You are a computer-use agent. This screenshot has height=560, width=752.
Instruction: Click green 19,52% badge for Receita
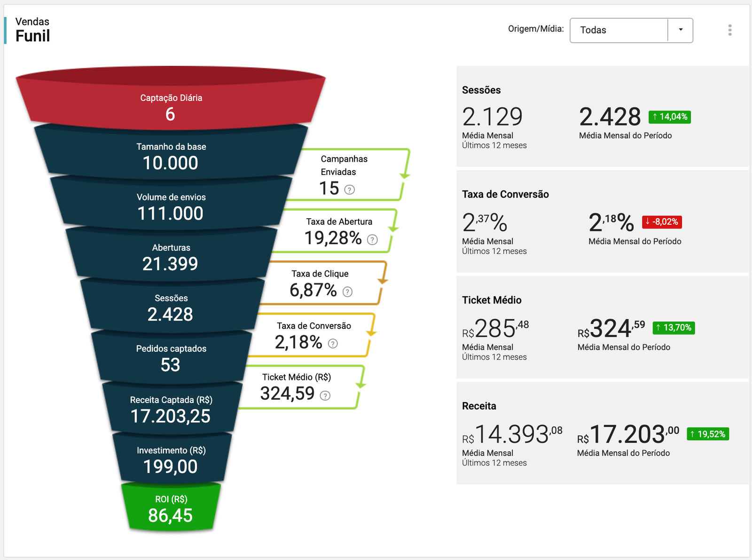click(x=707, y=434)
